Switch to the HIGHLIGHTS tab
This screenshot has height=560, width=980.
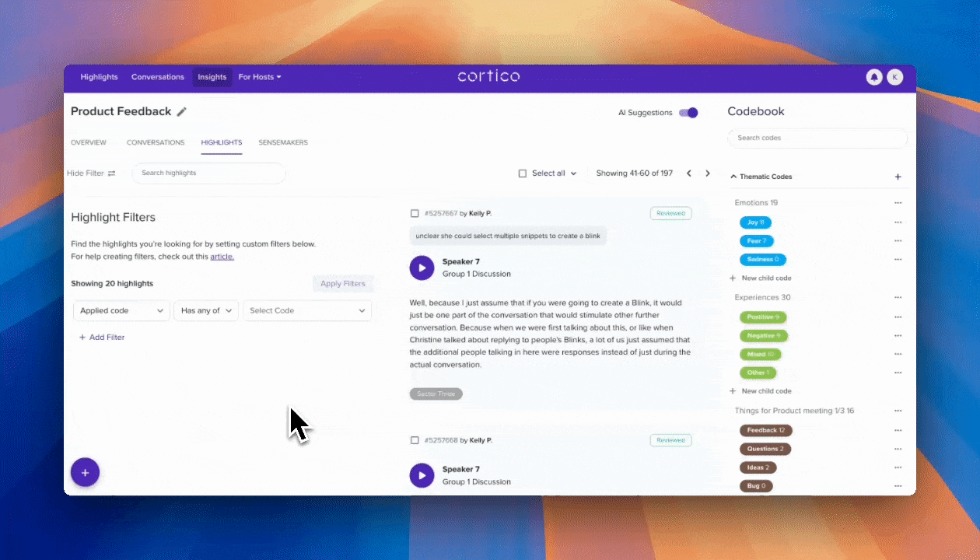pyautogui.click(x=222, y=143)
